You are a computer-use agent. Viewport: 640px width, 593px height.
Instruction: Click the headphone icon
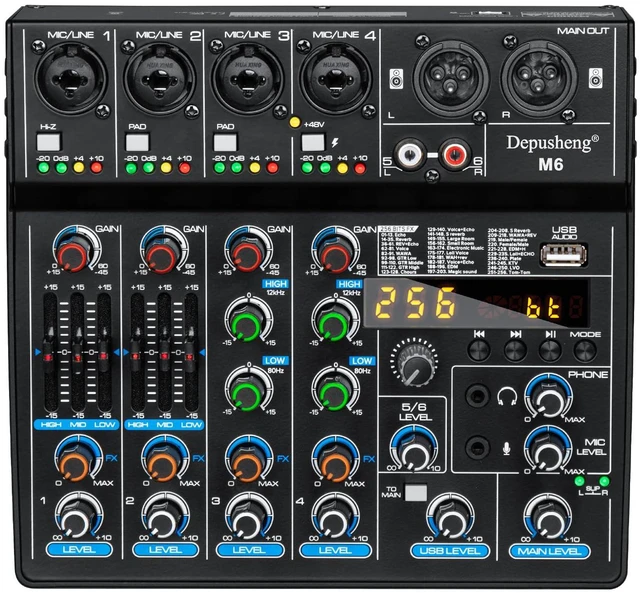(x=507, y=396)
